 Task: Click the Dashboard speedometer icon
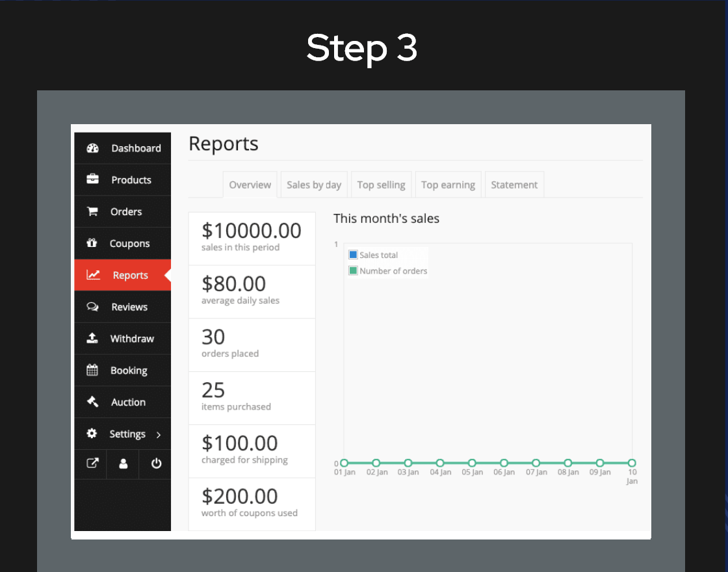click(92, 148)
